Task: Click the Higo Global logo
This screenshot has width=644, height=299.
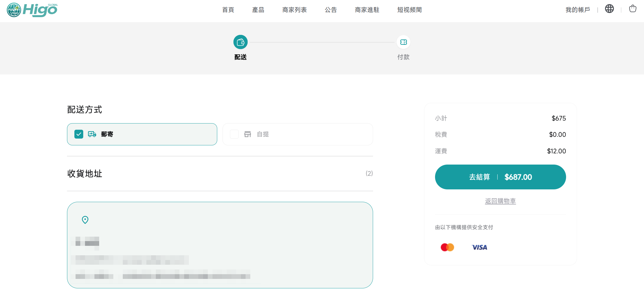Action: 32,10
